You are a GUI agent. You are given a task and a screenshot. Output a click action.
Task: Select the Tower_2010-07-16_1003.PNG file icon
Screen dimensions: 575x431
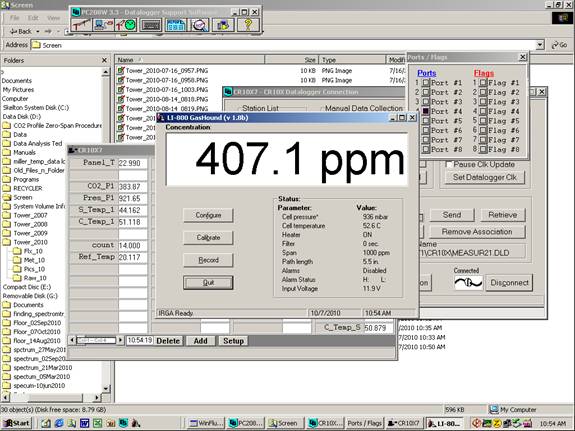[120, 89]
